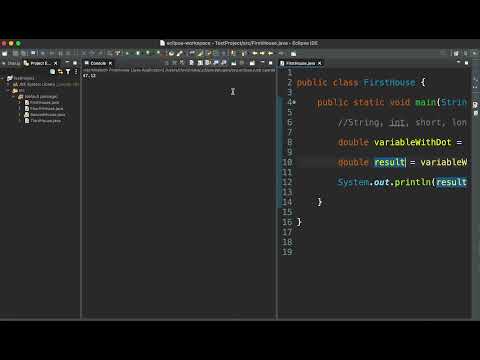Click Search toolbar icon

click(x=180, y=53)
